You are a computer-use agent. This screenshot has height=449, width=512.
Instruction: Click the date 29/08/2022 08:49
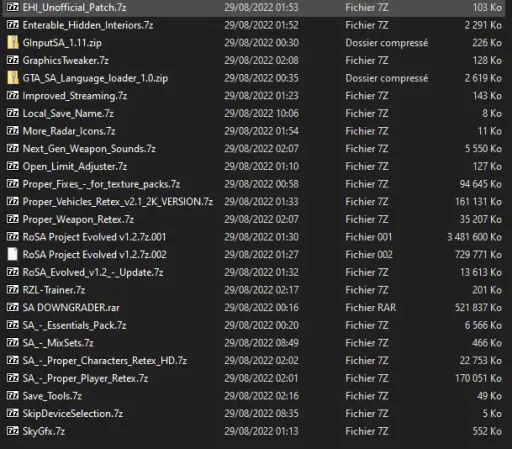coord(261,343)
